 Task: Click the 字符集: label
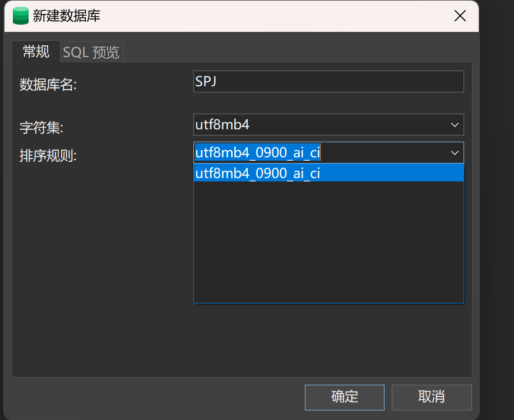pyautogui.click(x=41, y=128)
